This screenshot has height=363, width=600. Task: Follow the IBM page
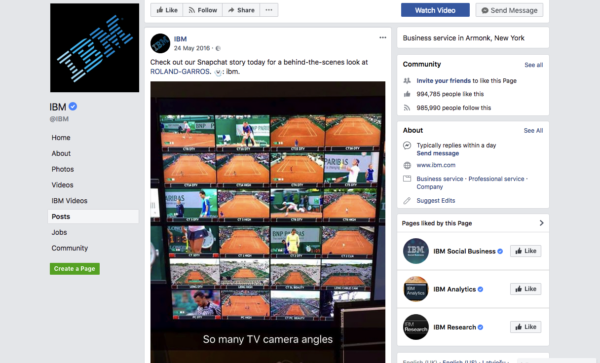(x=203, y=10)
